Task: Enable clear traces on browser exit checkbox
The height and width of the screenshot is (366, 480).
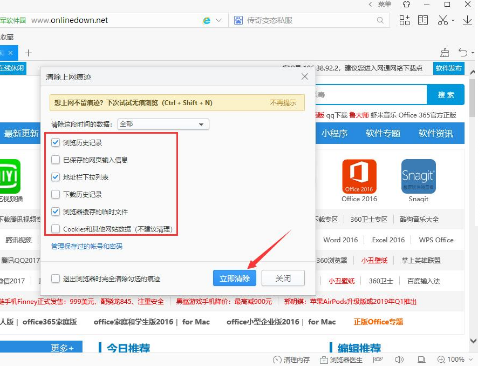Action: tap(55, 278)
